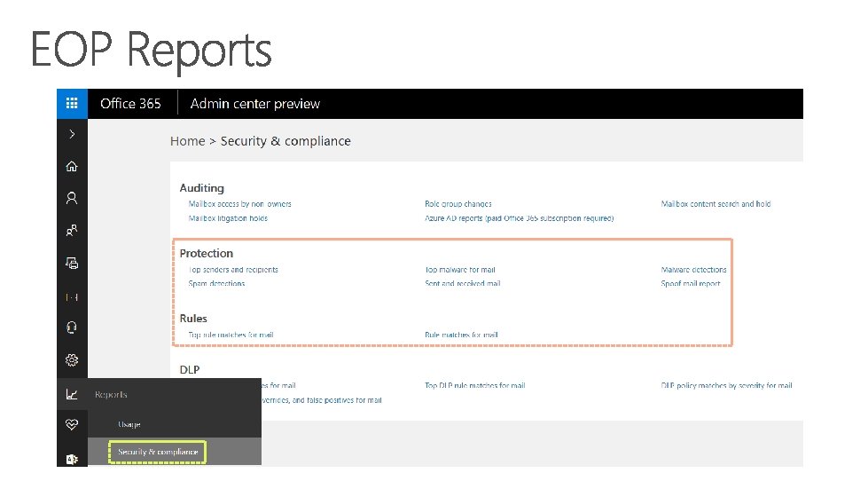Screen dimensions: 868x489
Task: Open the Users icon in sidebar
Action: [72, 198]
